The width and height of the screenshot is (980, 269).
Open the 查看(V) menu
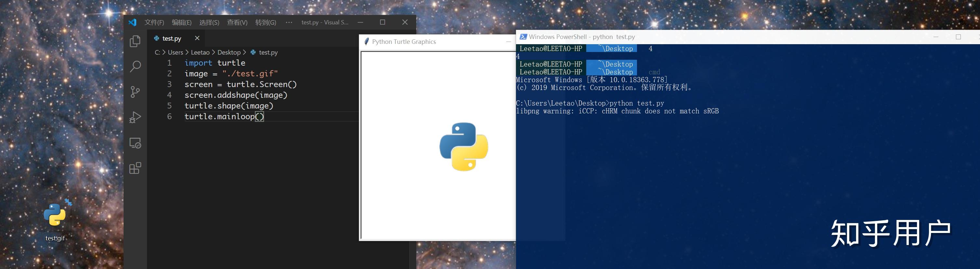237,22
